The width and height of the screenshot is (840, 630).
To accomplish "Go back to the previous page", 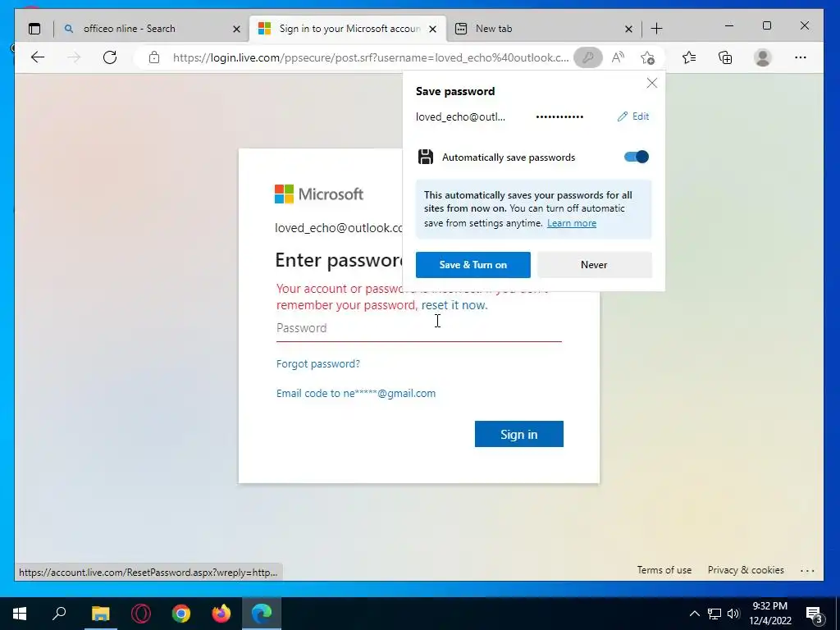I will 38,57.
